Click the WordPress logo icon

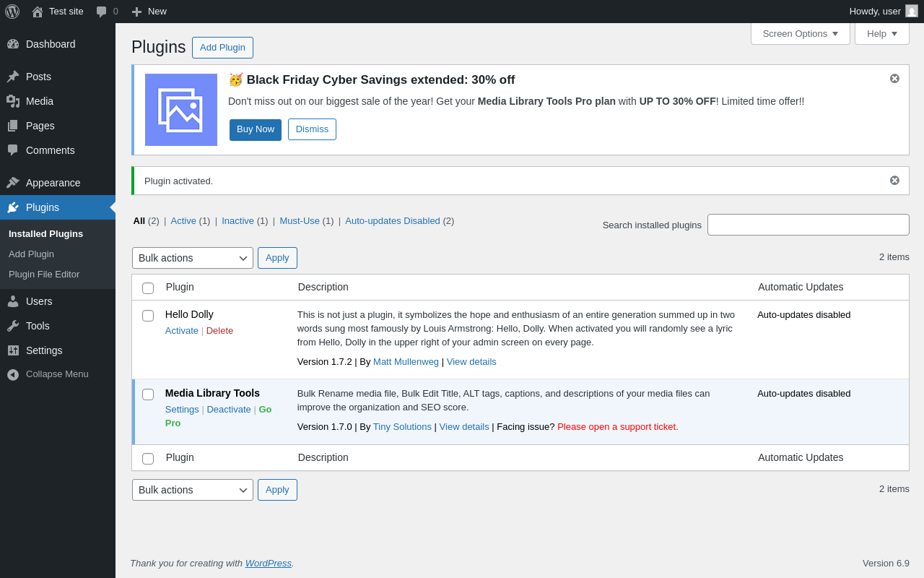12,12
